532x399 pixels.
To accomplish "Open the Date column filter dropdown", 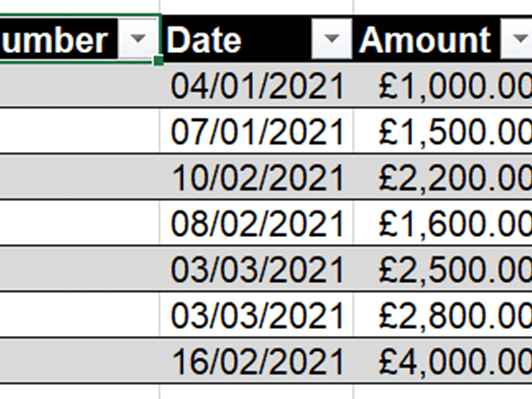I will 331,39.
